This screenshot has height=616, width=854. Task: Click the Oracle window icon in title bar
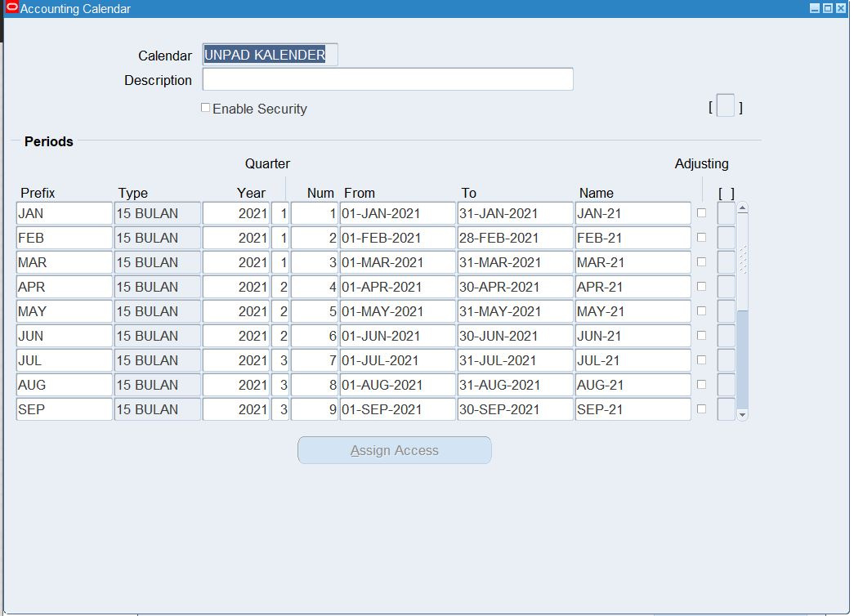pos(11,7)
